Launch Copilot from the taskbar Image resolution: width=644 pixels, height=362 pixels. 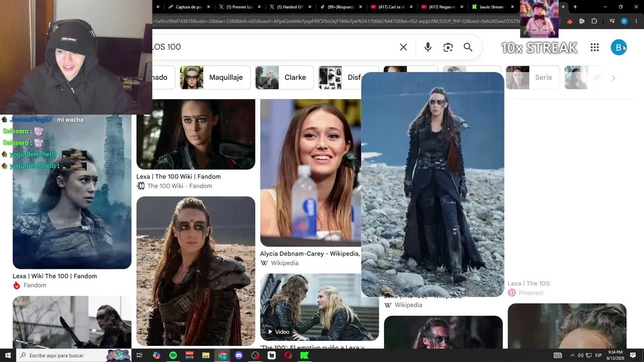(156, 355)
